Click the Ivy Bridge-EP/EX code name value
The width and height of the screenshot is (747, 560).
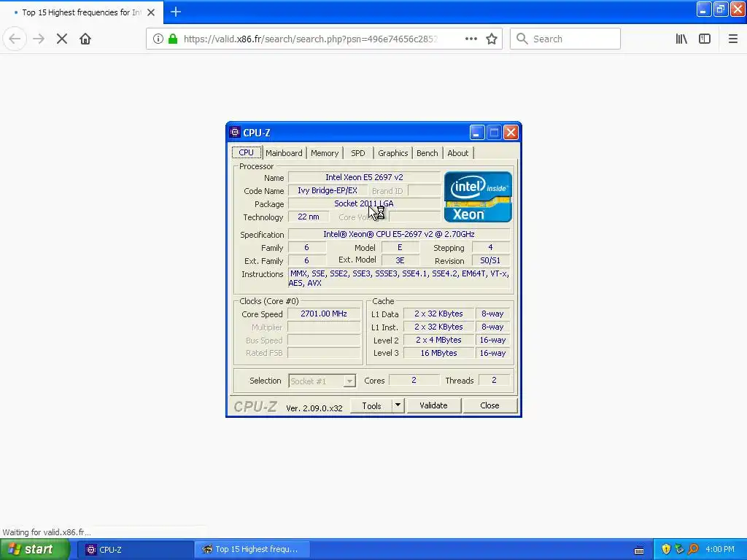coord(328,190)
